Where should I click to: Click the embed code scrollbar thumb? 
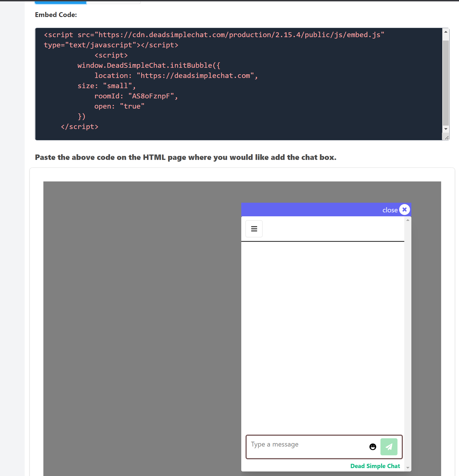point(446,82)
